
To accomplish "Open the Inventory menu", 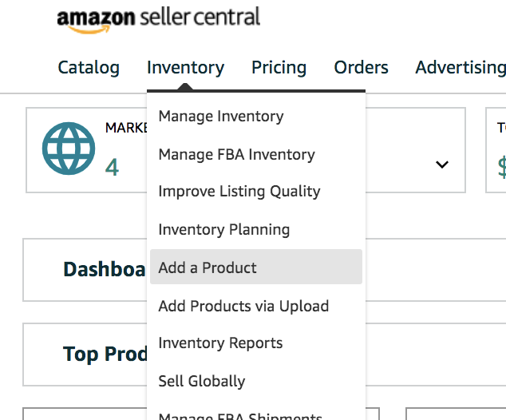I will click(x=185, y=68).
